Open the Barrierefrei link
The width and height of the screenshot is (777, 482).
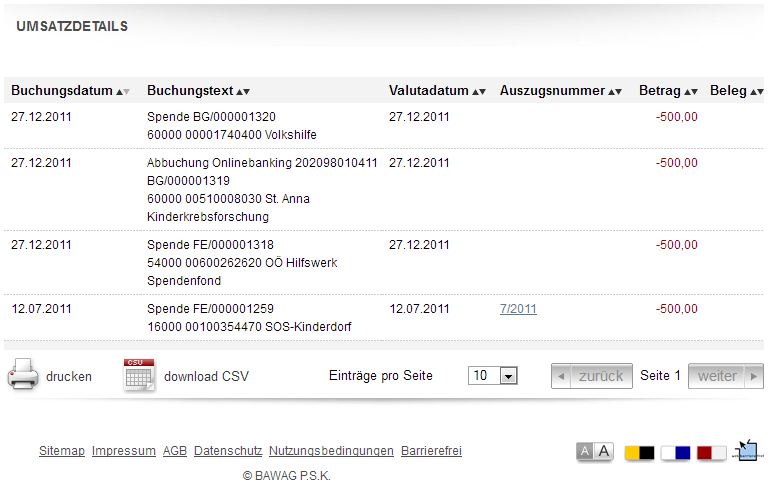point(431,451)
